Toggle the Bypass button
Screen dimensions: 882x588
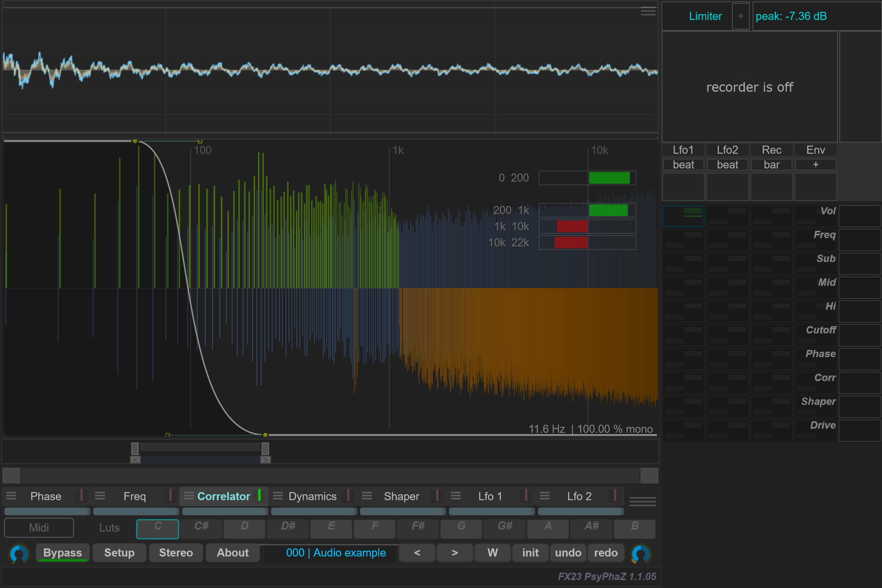click(62, 553)
